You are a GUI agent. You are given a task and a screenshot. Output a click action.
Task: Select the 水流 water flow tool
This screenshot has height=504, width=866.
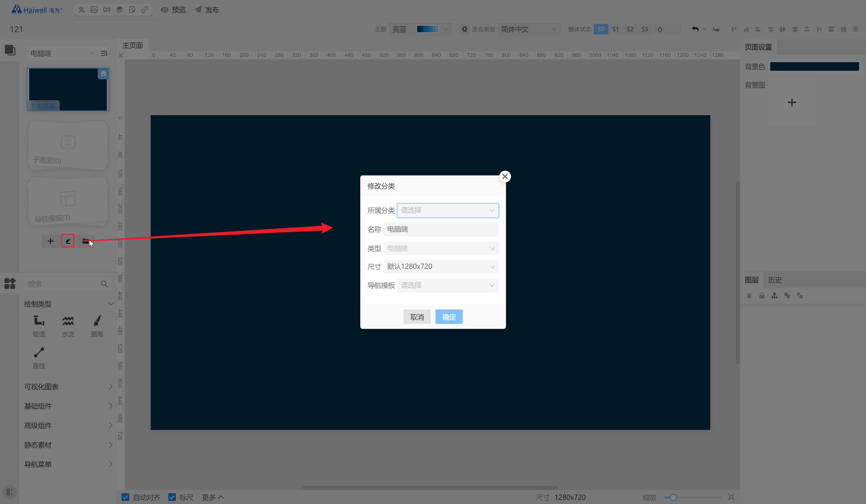coord(68,326)
